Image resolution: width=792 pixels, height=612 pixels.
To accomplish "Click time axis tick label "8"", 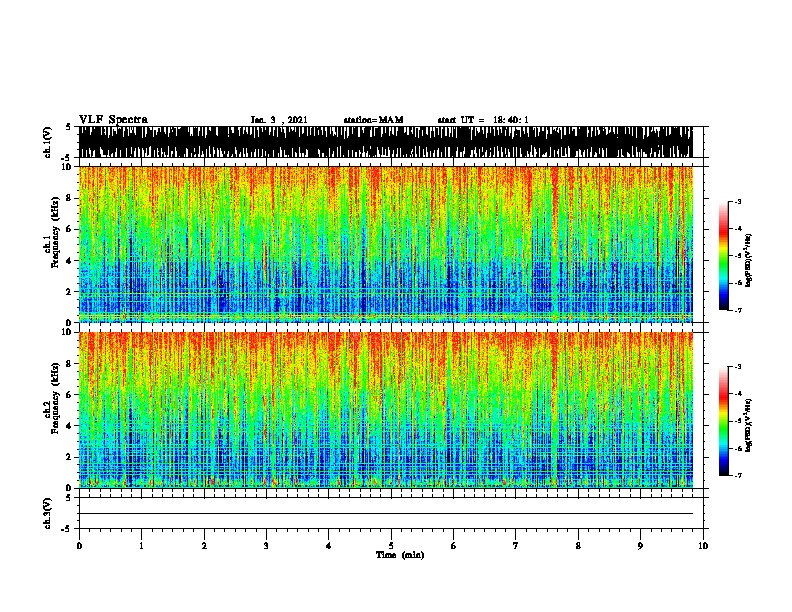I will pos(578,546).
